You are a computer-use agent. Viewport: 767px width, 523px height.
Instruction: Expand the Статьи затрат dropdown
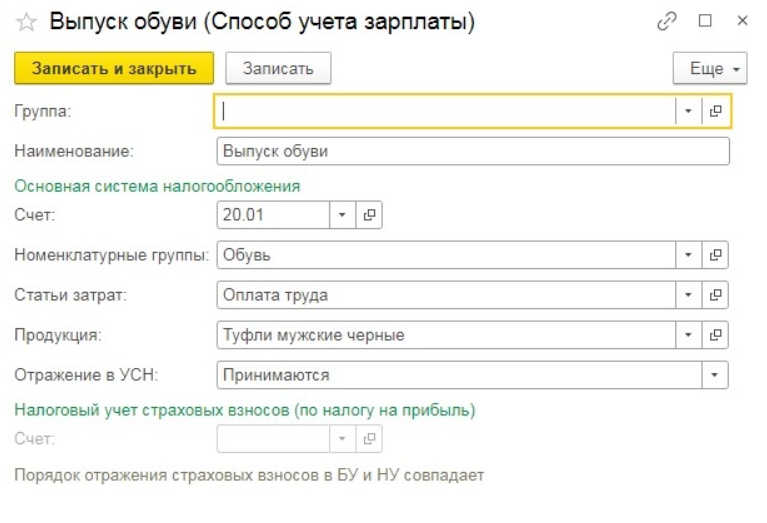click(688, 295)
